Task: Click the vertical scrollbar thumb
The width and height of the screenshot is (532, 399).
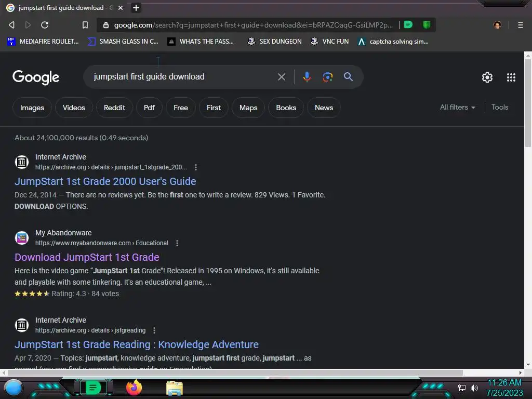Action: [x=528, y=103]
